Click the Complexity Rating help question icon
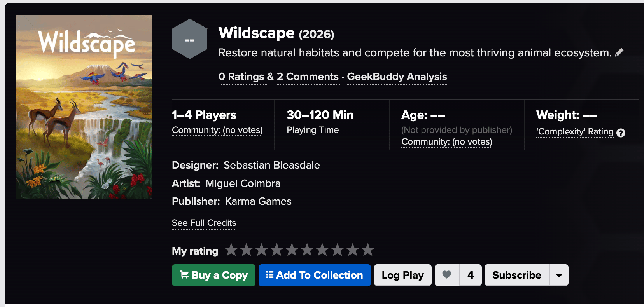This screenshot has width=644, height=307. (x=621, y=133)
